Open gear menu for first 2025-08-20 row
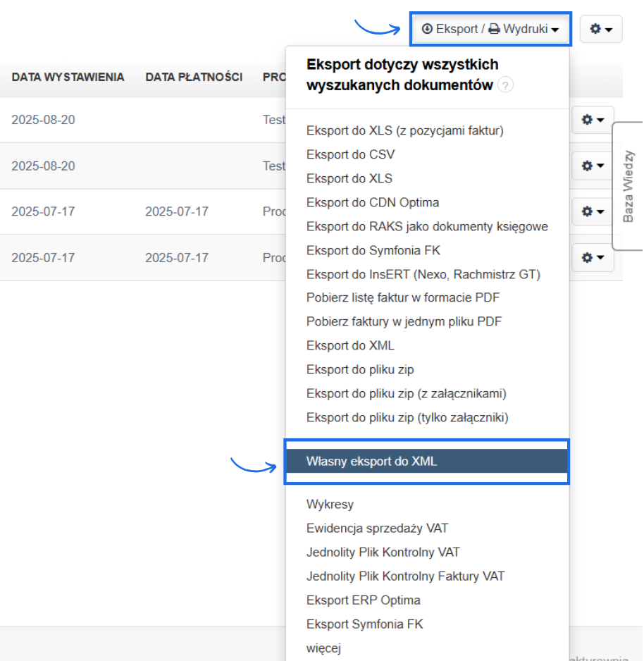 click(593, 120)
